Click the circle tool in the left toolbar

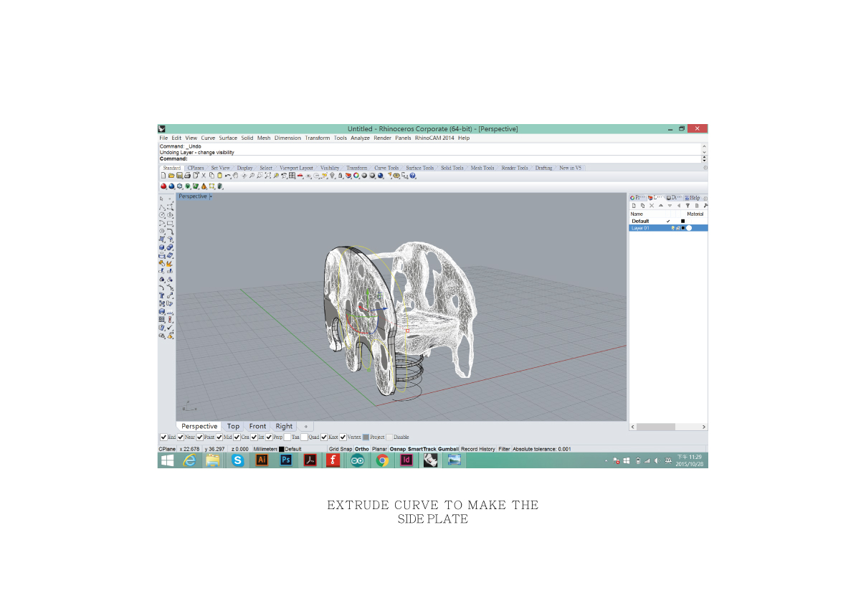(x=164, y=215)
